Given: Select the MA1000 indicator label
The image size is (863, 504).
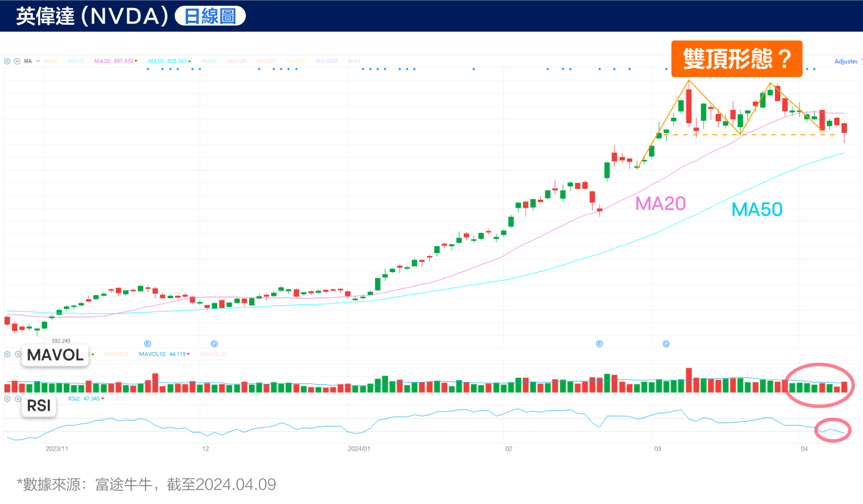Looking at the screenshot, I should (327, 60).
